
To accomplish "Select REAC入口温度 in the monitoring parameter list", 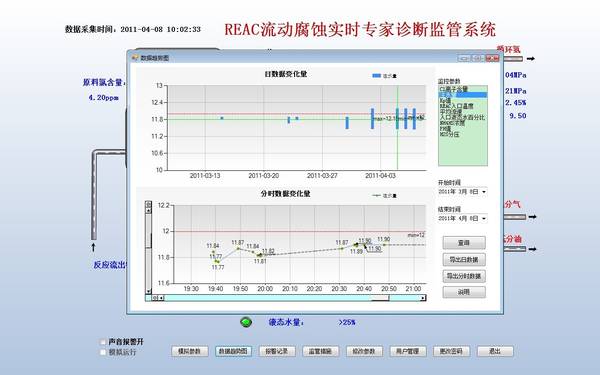I will [x=457, y=106].
